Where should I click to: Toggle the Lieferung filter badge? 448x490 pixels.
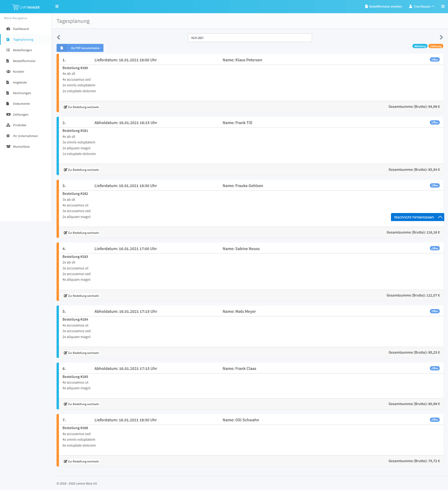click(436, 46)
